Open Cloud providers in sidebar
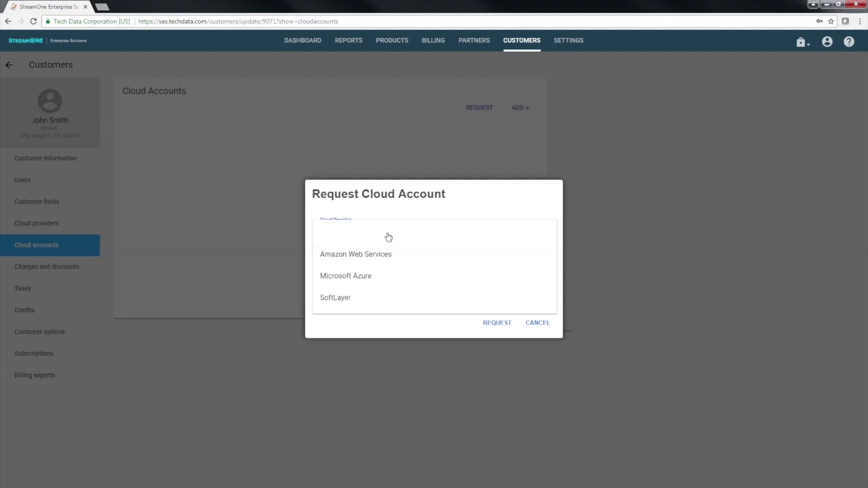 coord(50,224)
